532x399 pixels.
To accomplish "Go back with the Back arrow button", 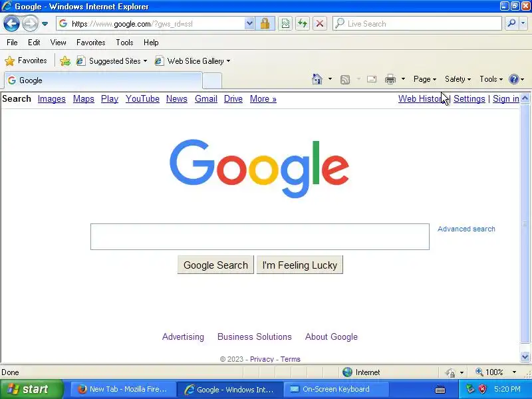I will pyautogui.click(x=11, y=24).
